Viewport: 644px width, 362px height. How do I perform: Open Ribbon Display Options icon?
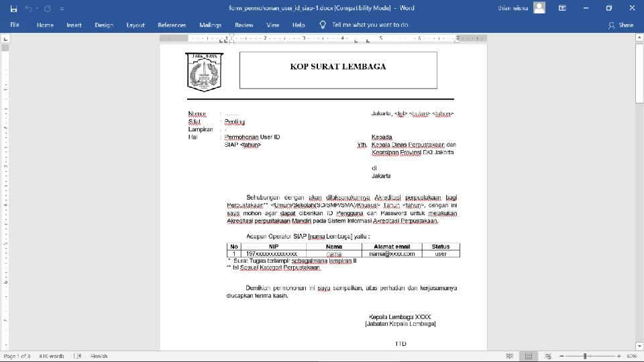[562, 8]
